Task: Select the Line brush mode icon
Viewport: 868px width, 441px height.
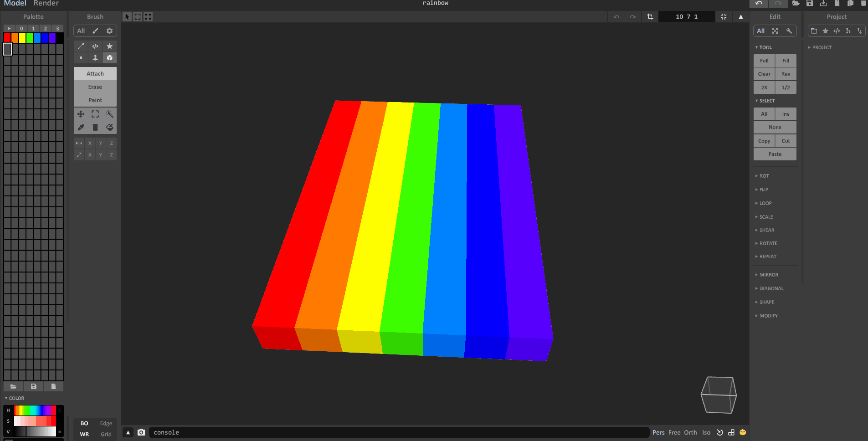Action: point(81,46)
